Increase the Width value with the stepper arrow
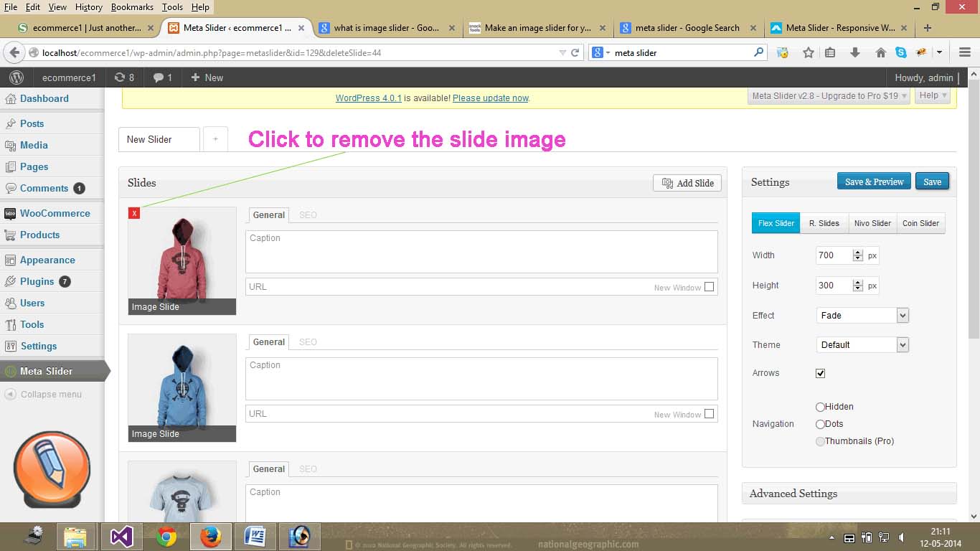This screenshot has width=980, height=551. (x=857, y=252)
